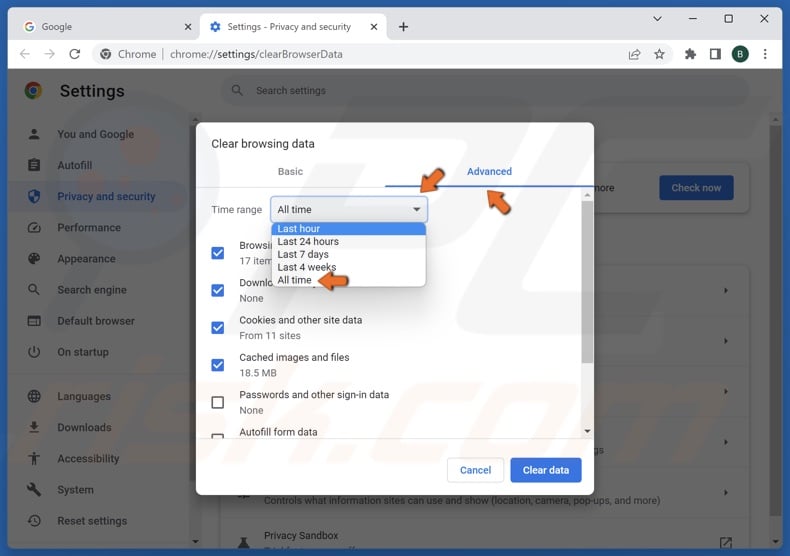Close the Google tab

click(x=187, y=27)
